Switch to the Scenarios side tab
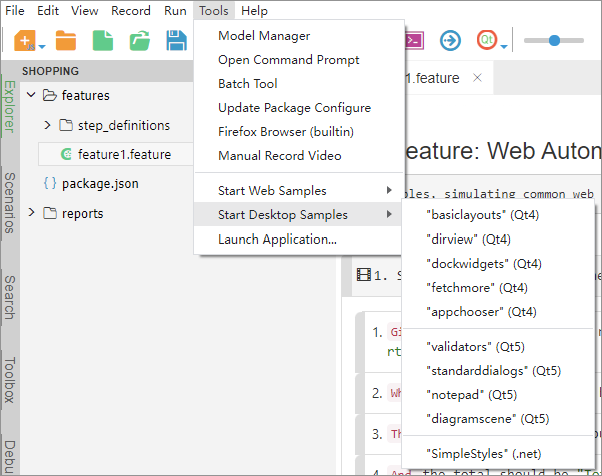This screenshot has width=602, height=476. tap(10, 203)
